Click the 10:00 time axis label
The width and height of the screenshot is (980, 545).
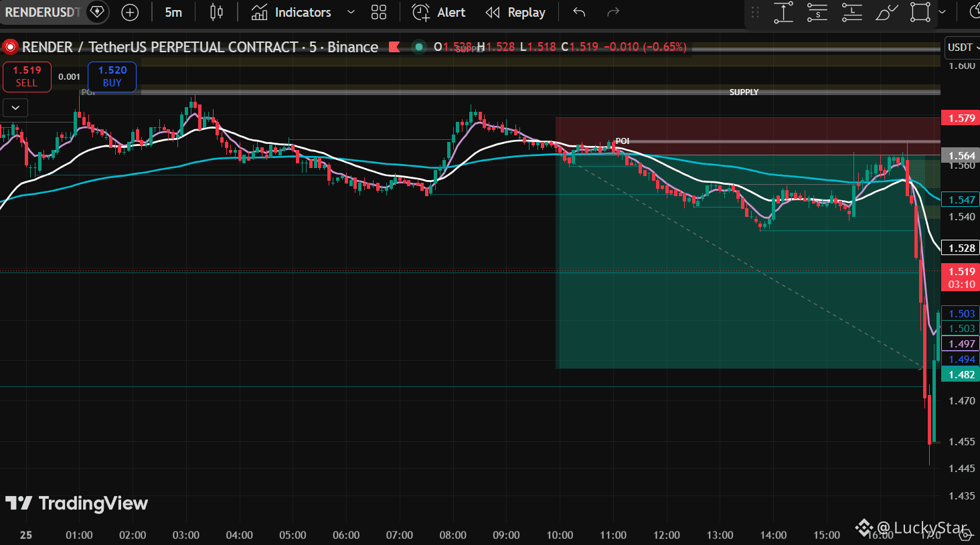560,535
